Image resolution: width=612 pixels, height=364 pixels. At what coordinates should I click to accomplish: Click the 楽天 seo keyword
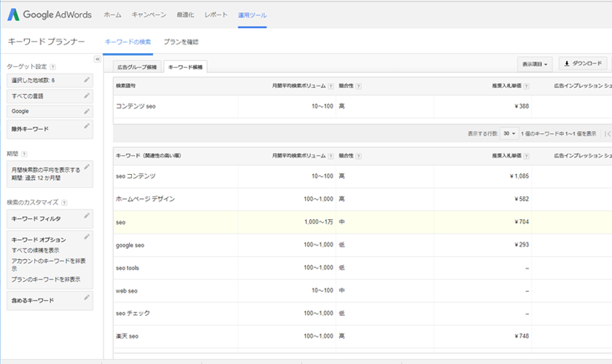click(127, 336)
